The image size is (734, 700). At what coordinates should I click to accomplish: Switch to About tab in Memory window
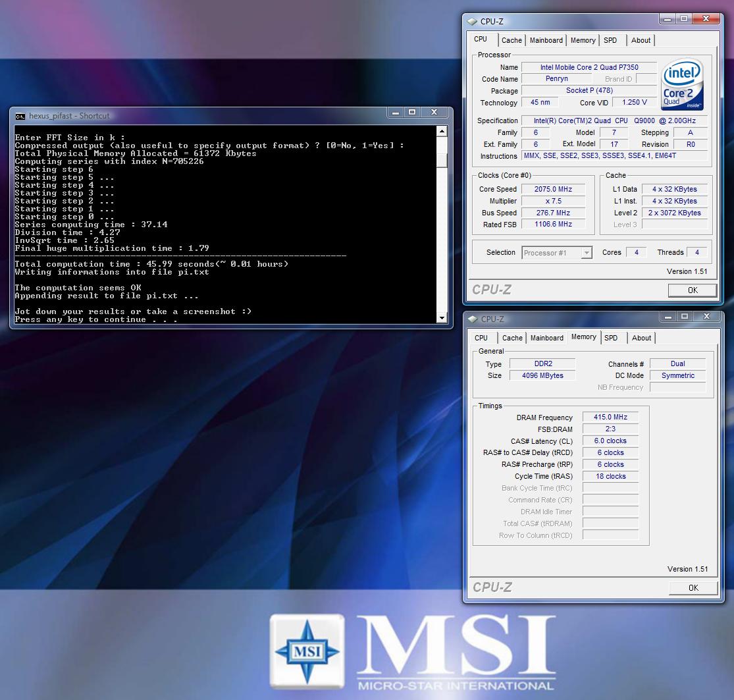[642, 338]
